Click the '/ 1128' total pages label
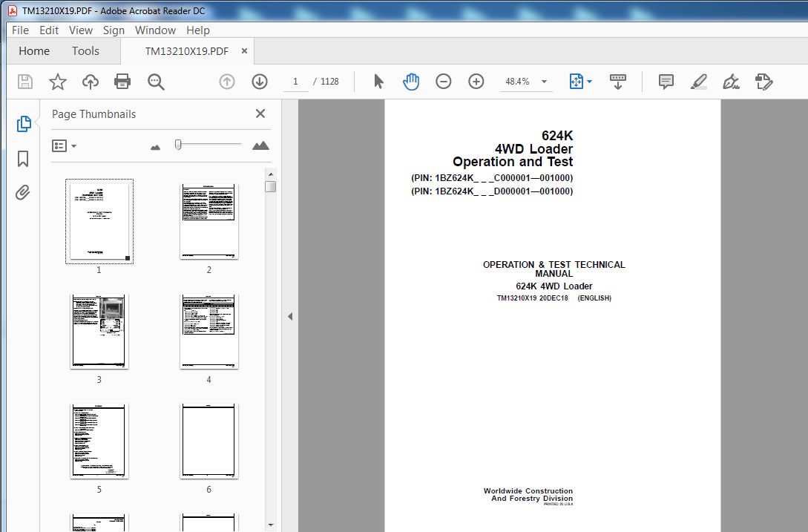Viewport: 808px width, 532px height. coord(326,82)
